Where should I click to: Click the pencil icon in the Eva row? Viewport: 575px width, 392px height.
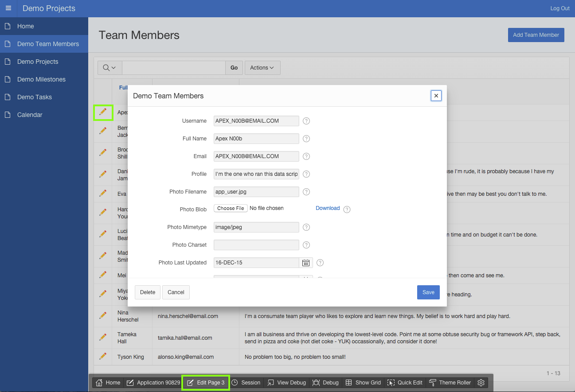coord(103,193)
